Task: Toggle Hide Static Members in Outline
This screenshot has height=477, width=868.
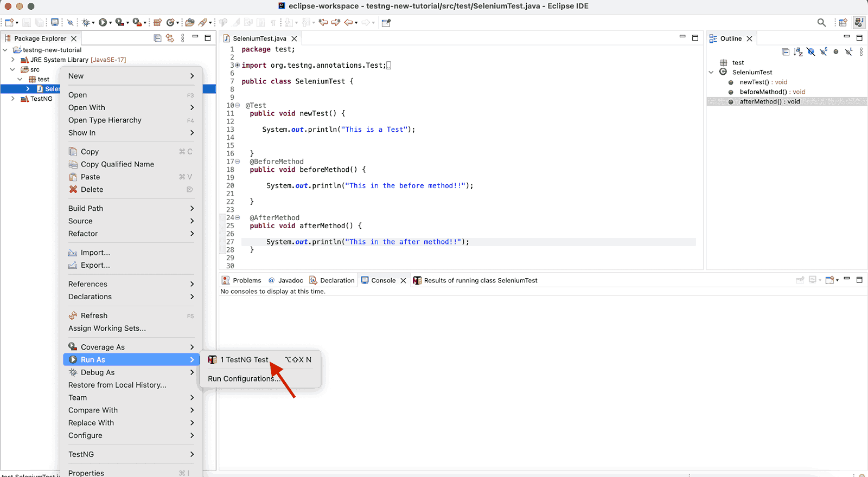Action: click(x=824, y=52)
